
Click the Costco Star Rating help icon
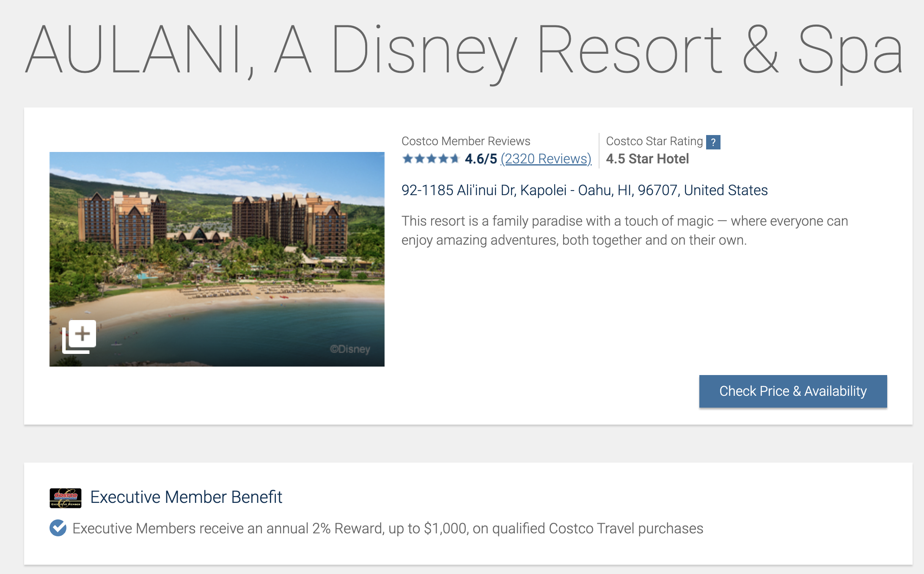713,142
